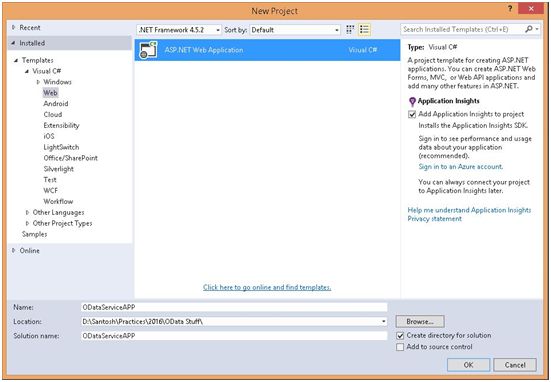
Task: Open the Privacy statement link
Action: [434, 219]
